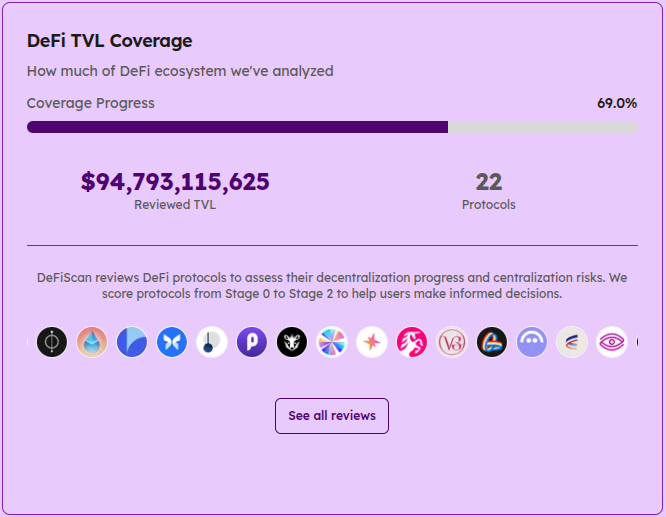The width and height of the screenshot is (666, 517).
Task: Click the Reviewed TVL label
Action: tap(175, 205)
